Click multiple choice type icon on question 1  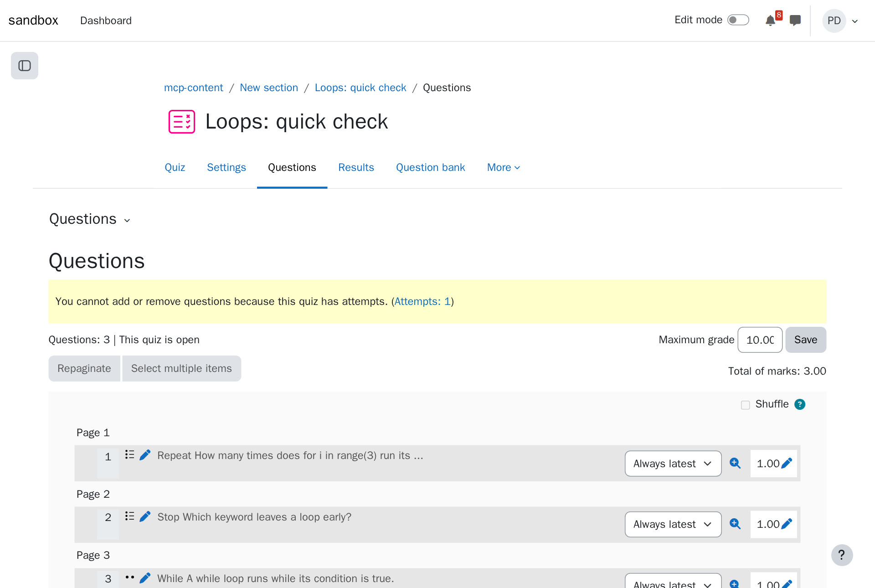(x=129, y=454)
